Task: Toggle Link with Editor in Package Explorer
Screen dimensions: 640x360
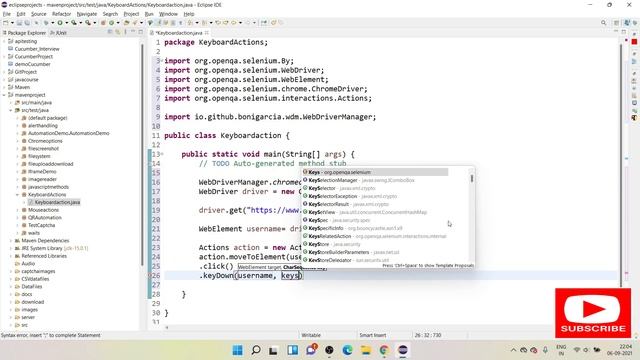Action: coord(118,32)
